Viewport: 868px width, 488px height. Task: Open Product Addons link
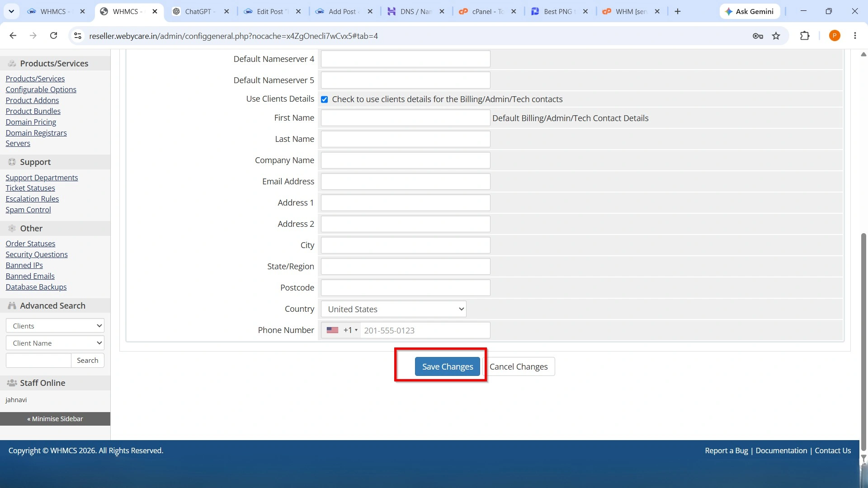(x=32, y=100)
